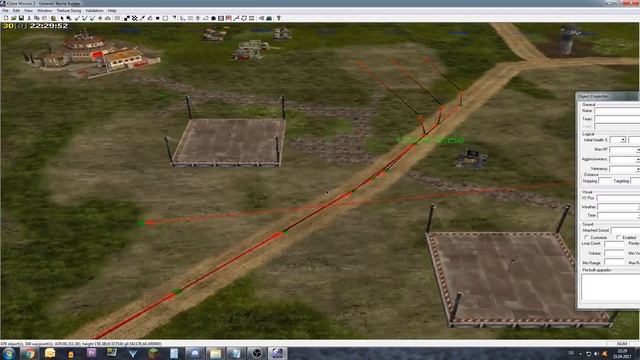Click the Attached Sound field
Viewport: 640px width, 360px height.
[x=625, y=230]
